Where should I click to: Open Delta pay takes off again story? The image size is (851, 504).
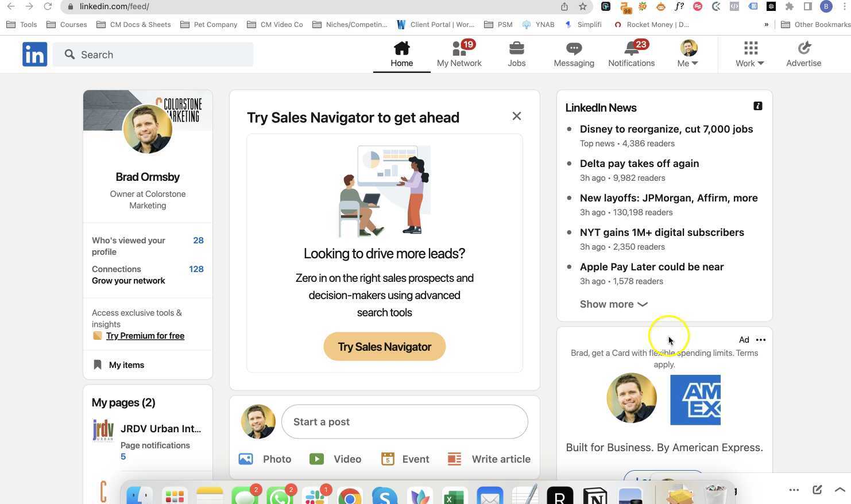(639, 164)
